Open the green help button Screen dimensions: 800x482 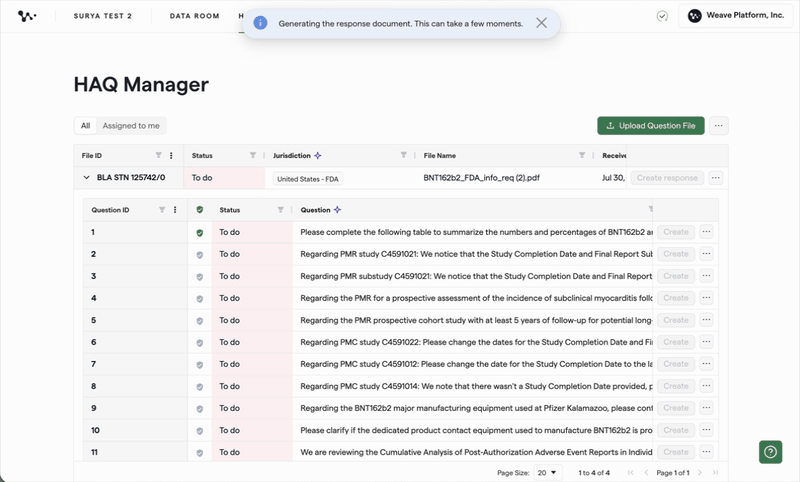click(x=770, y=452)
